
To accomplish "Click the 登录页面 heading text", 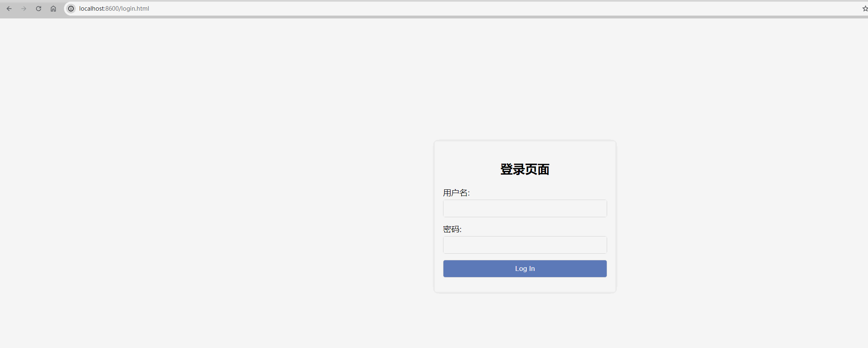I will pos(525,169).
